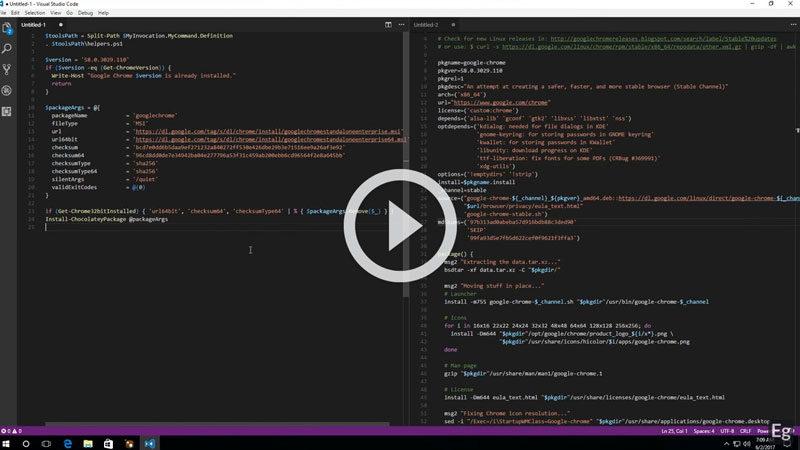Viewport: 800px width, 450px height.
Task: Click the pkgname=google-chrome line
Action: [x=471, y=63]
